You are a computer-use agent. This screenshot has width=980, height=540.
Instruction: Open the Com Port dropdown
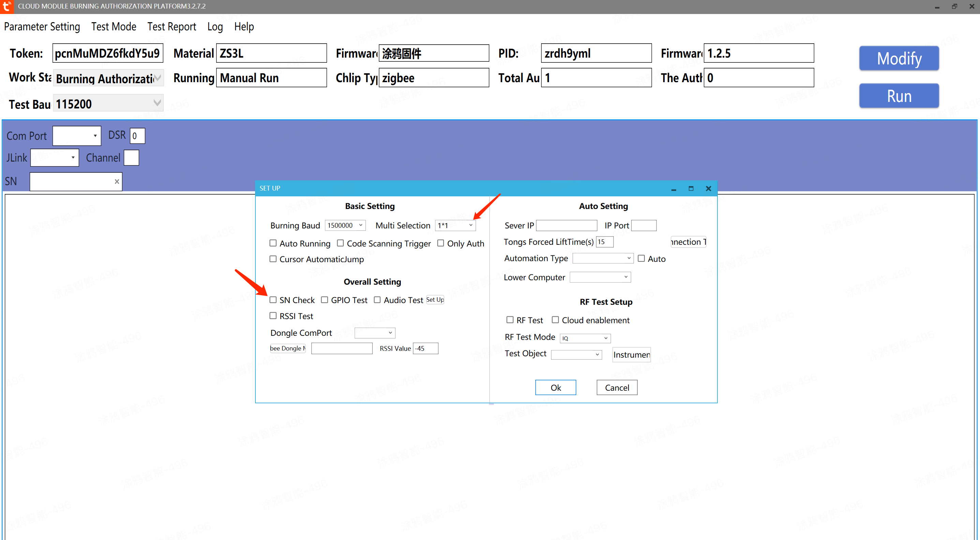pos(95,136)
